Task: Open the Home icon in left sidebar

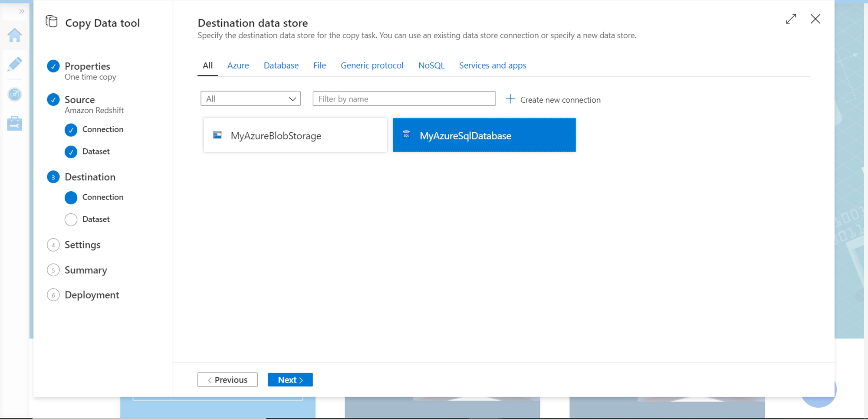Action: coord(15,35)
